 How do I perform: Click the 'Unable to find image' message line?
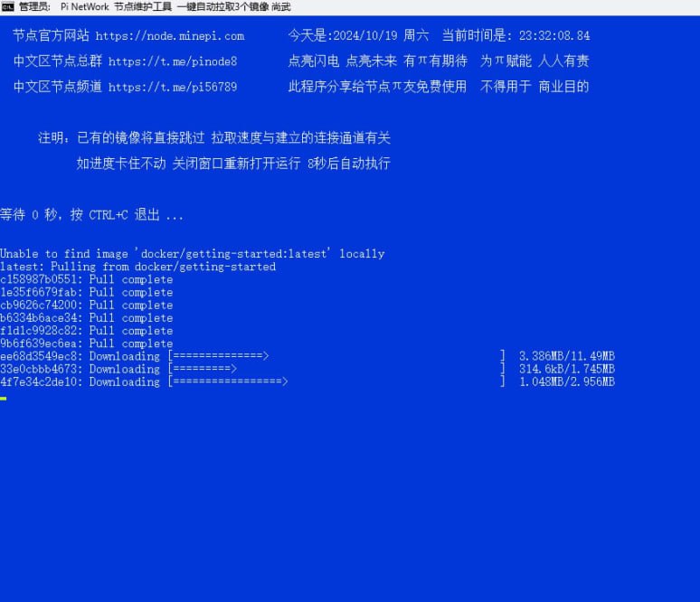click(192, 254)
